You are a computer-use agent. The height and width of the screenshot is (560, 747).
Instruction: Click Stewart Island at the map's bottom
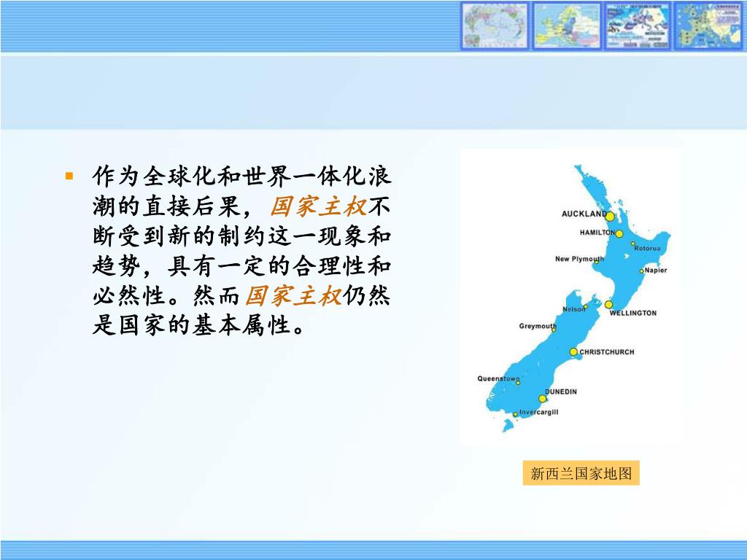click(508, 425)
